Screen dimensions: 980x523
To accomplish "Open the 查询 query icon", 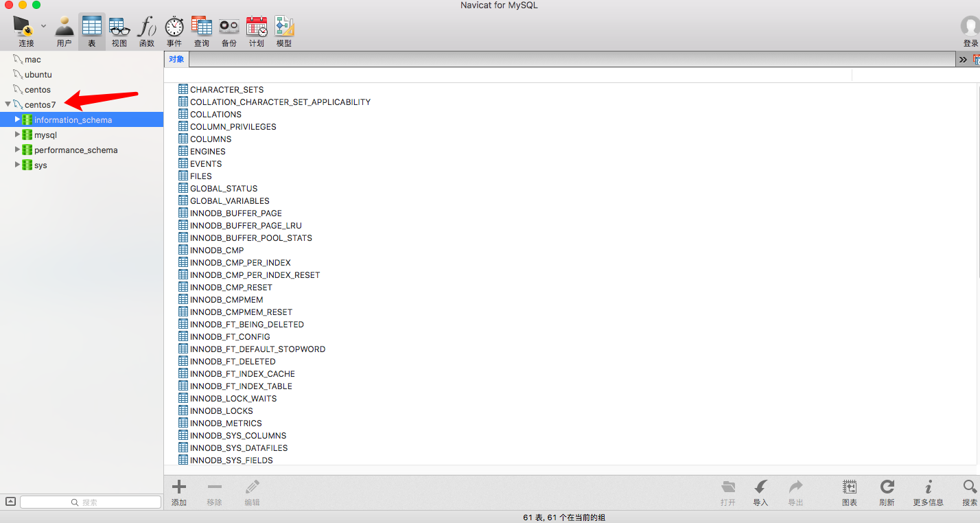I will (x=202, y=31).
